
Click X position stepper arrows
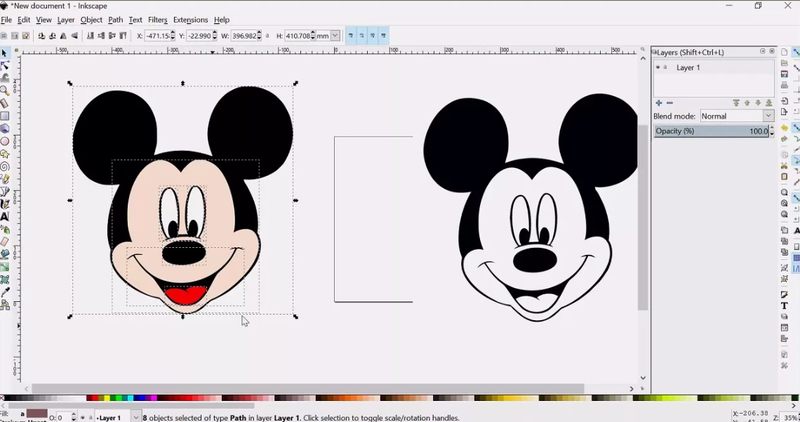click(x=172, y=36)
